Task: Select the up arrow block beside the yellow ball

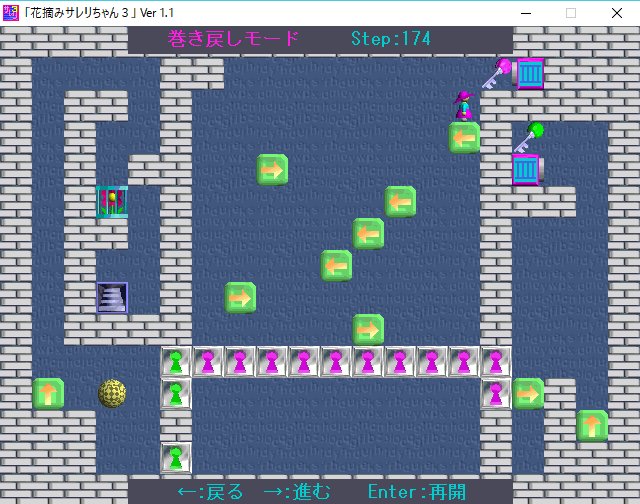Action: (48, 393)
